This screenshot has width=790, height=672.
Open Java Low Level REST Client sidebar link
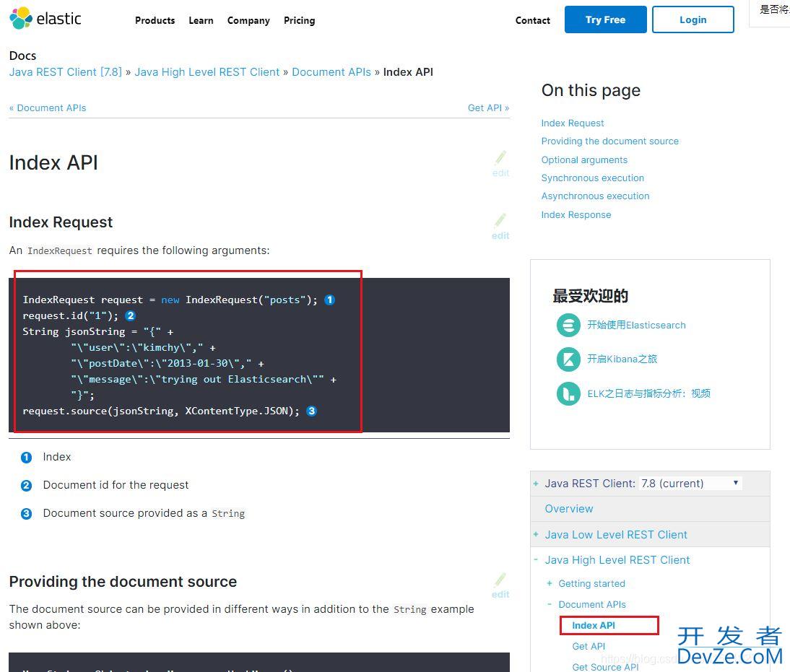point(616,534)
